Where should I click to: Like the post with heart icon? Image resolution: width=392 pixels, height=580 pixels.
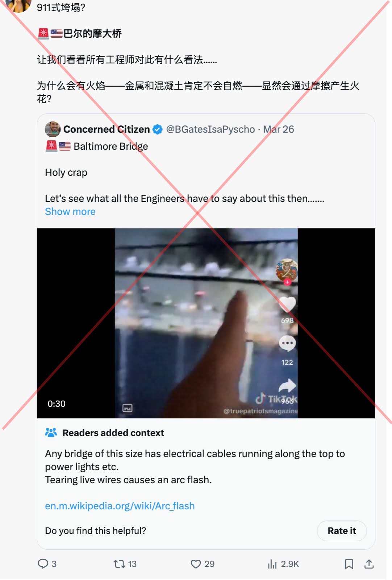[196, 564]
